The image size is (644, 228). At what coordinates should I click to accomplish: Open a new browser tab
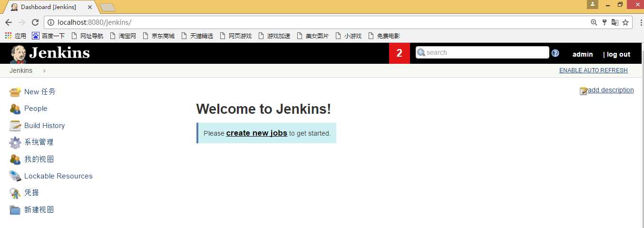(107, 7)
